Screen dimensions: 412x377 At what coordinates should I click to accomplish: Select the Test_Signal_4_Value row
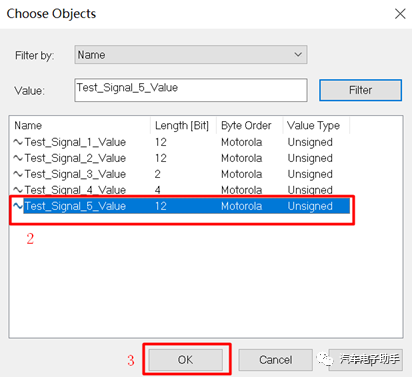[x=180, y=190]
